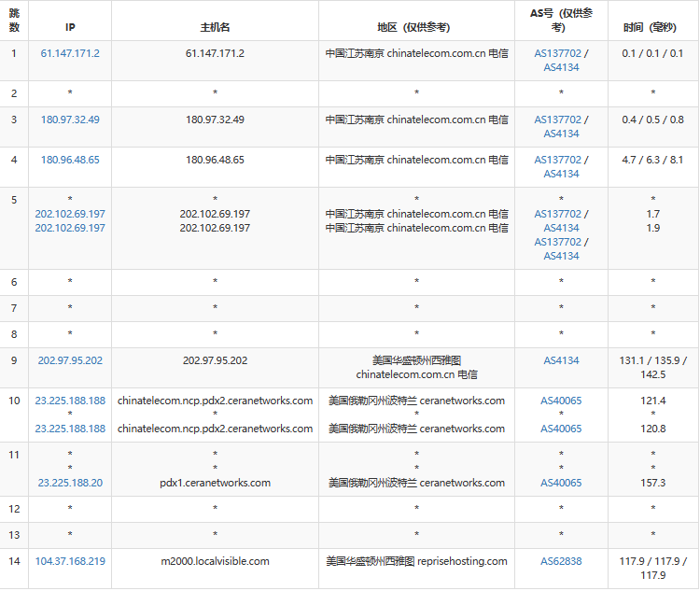Screen dimensions: 700x591
Task: Select the 地区 (仅供参考) column header
Action: pos(416,21)
